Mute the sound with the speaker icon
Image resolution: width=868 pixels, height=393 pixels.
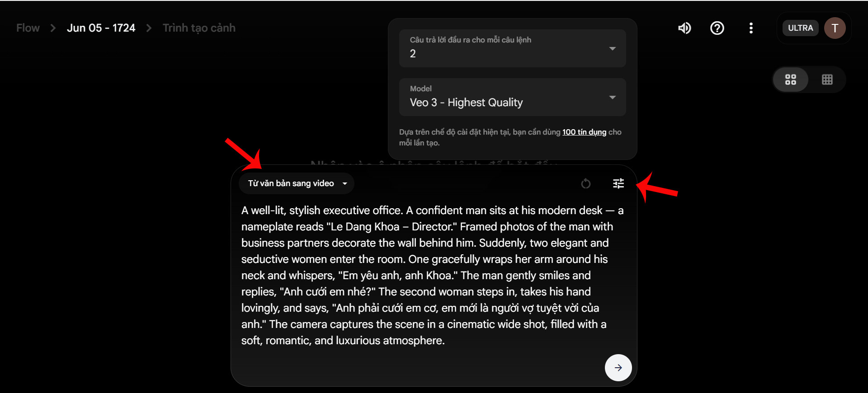click(x=684, y=28)
